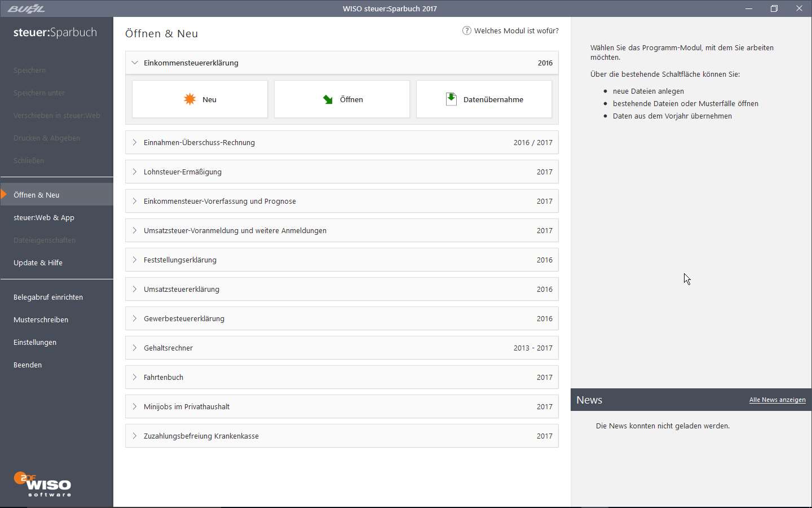Expand the Gehaltsrechner section
The image size is (812, 508).
coord(135,348)
